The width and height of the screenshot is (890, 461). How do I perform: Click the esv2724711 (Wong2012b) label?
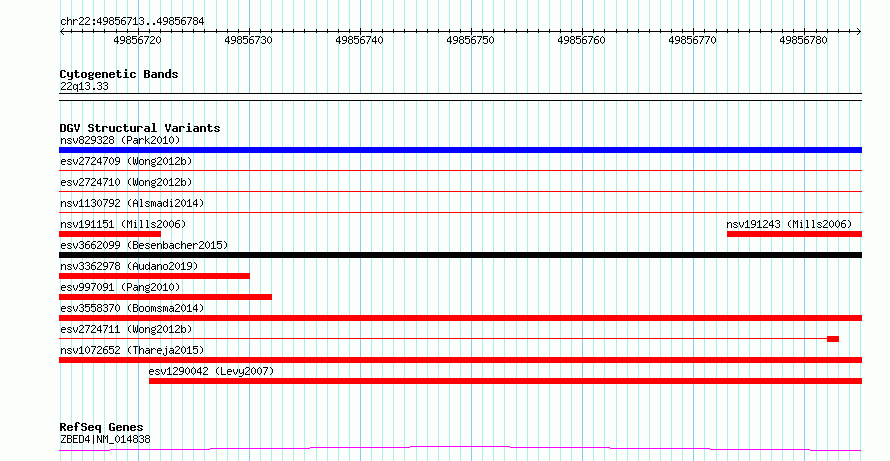(x=126, y=329)
